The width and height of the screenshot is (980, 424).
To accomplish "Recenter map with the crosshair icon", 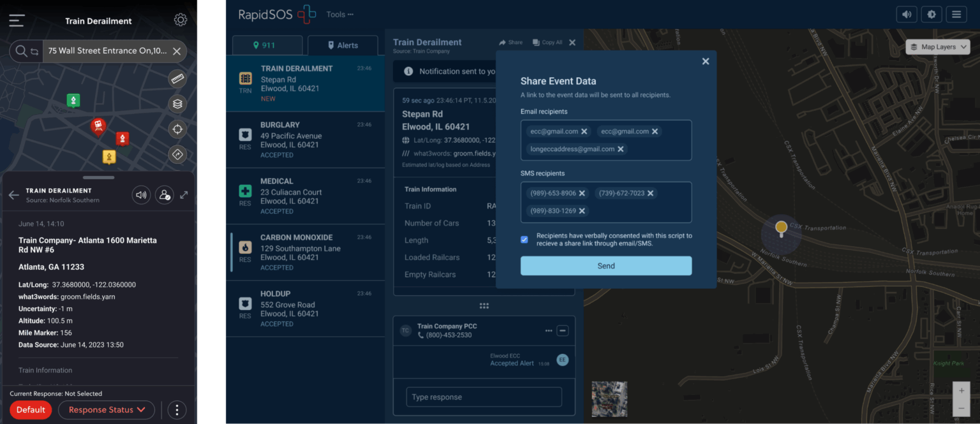I will point(177,129).
